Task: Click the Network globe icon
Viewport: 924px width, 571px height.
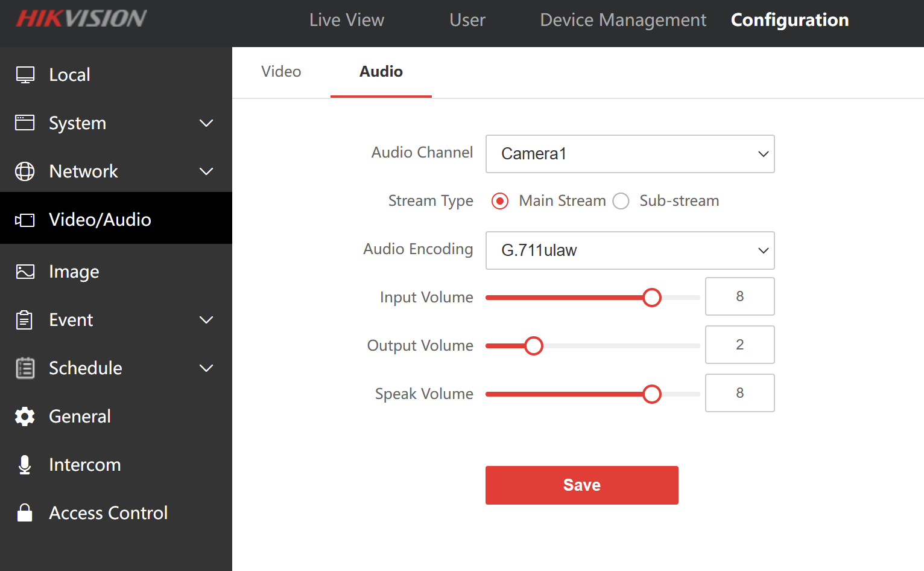Action: pos(25,171)
